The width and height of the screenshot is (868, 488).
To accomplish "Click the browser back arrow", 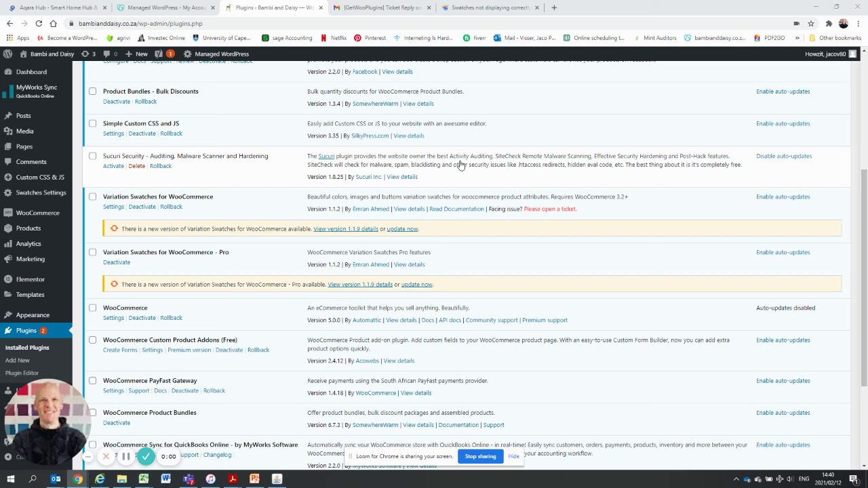I will [9, 23].
